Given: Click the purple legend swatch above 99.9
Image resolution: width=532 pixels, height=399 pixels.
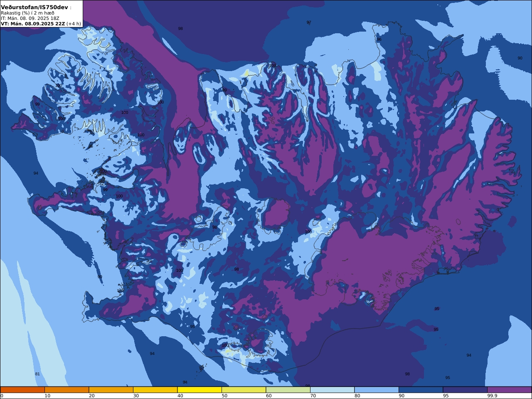Looking at the screenshot, I should [509, 390].
